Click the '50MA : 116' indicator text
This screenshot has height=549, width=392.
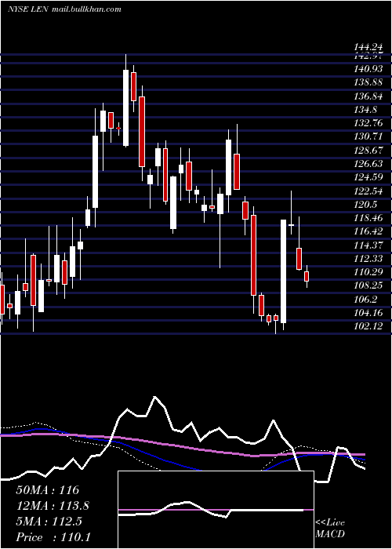click(x=48, y=490)
